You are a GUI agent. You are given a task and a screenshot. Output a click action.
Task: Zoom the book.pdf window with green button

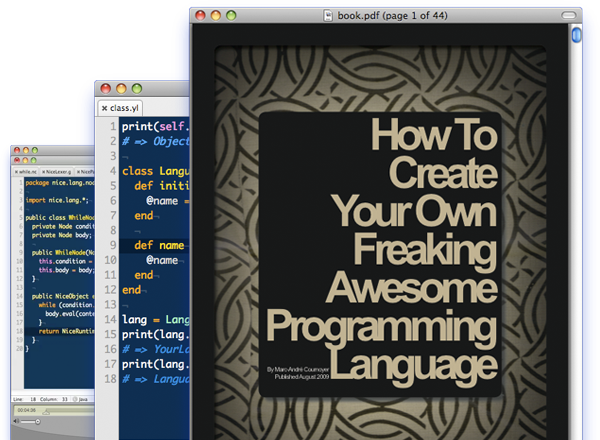tap(231, 15)
